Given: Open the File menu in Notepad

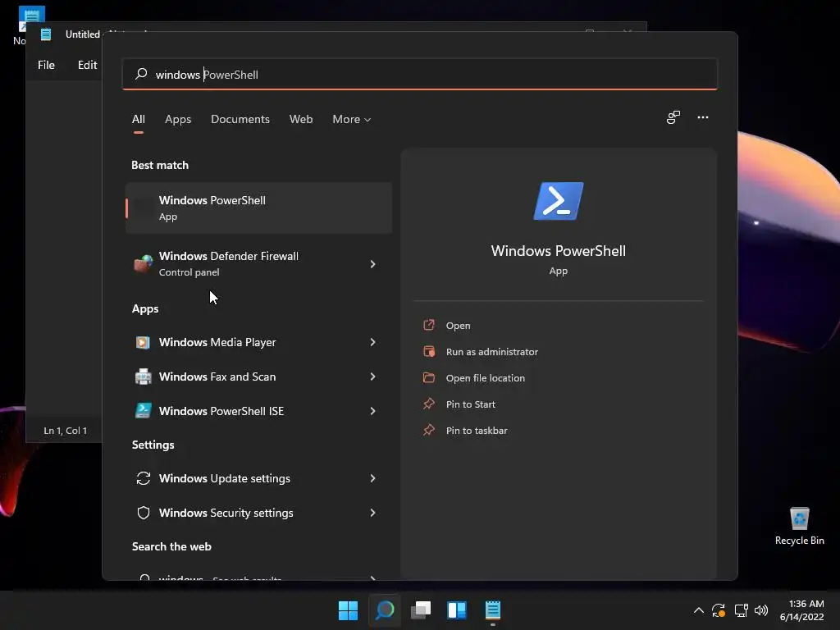Looking at the screenshot, I should (46, 65).
